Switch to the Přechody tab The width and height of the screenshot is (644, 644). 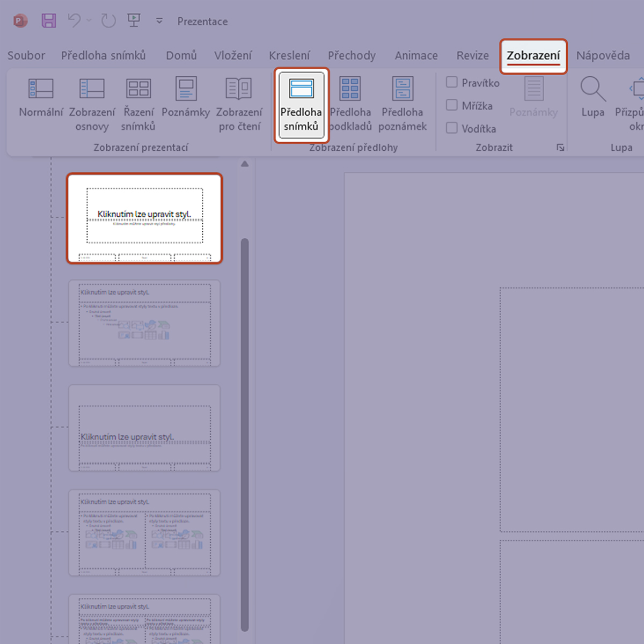[x=352, y=55]
